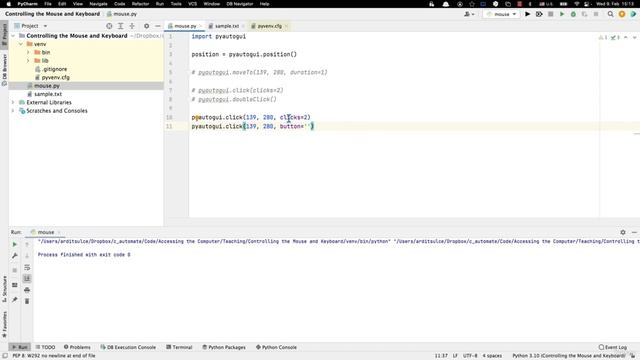Click the Python 3.10 interpreter in status bar
The image size is (640, 360).
(568, 356)
